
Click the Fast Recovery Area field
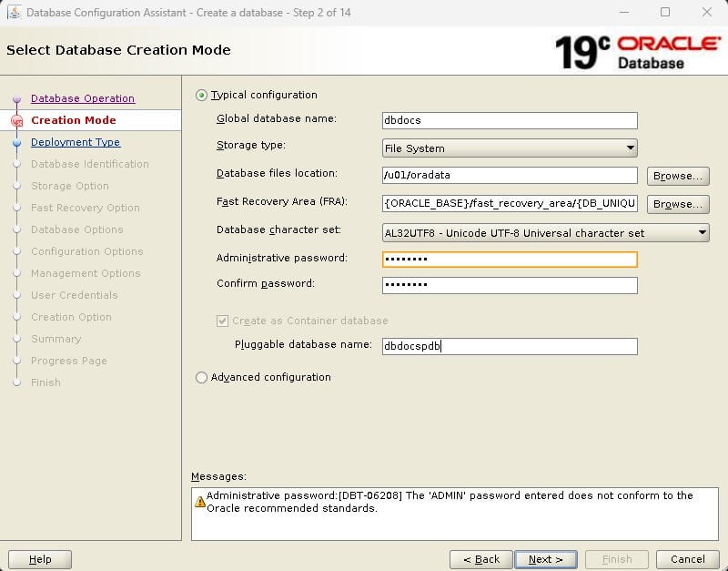tap(510, 203)
